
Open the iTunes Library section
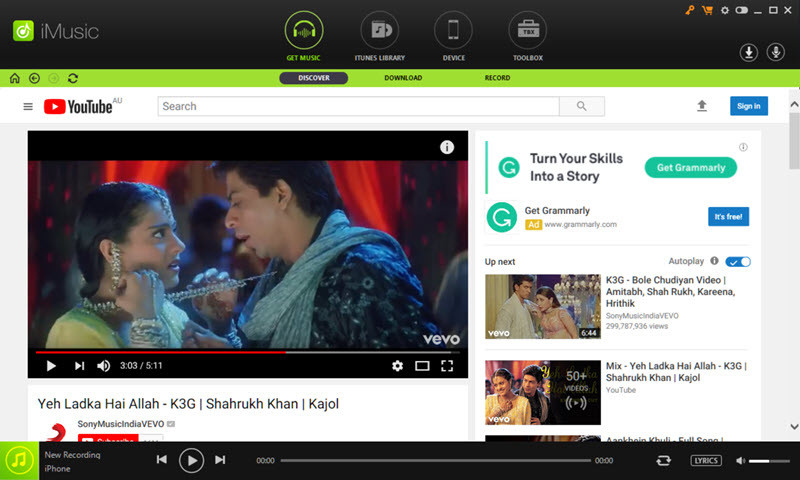tap(380, 36)
